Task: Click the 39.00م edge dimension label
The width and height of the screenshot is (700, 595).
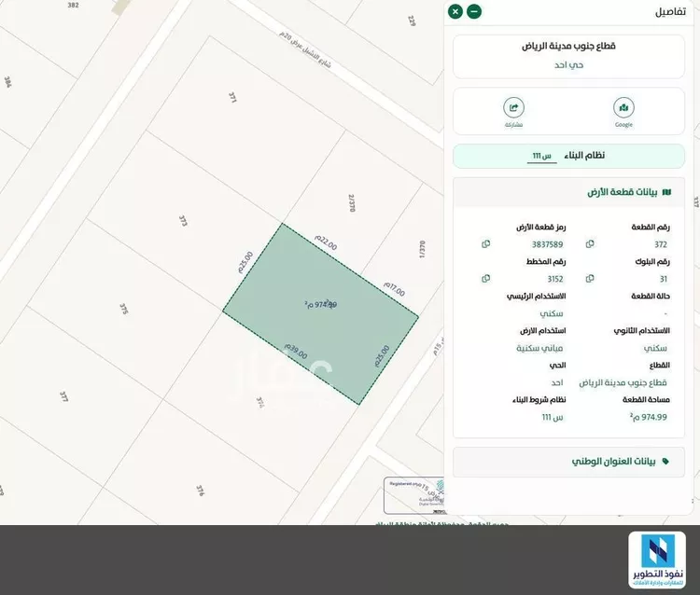Action: [x=296, y=352]
